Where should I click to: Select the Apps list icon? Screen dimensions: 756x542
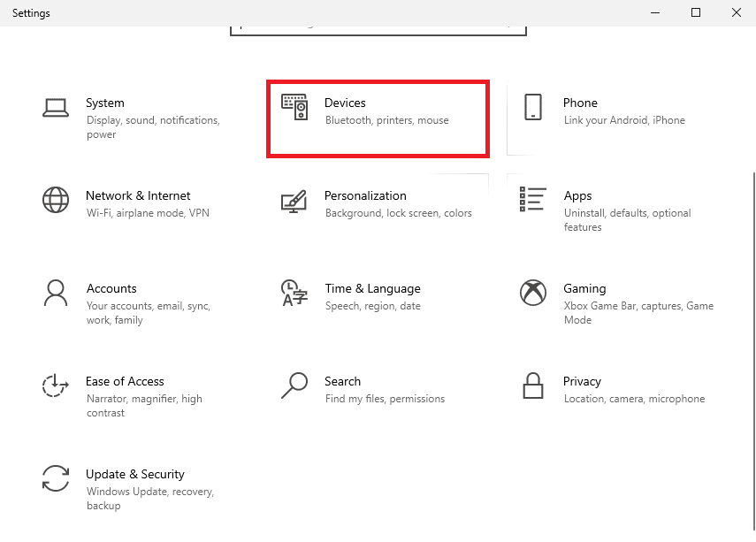(x=531, y=200)
